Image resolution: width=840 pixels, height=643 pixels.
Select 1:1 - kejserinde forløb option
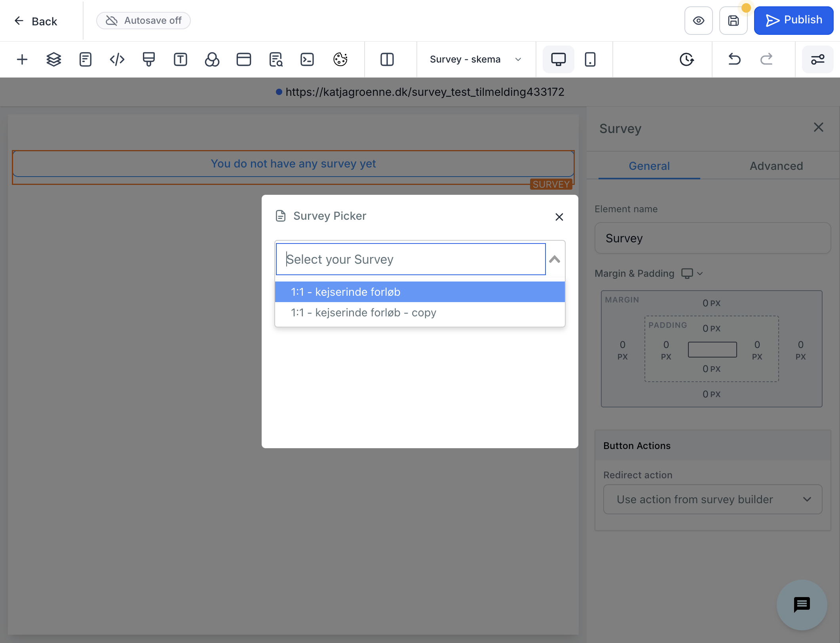click(x=420, y=292)
